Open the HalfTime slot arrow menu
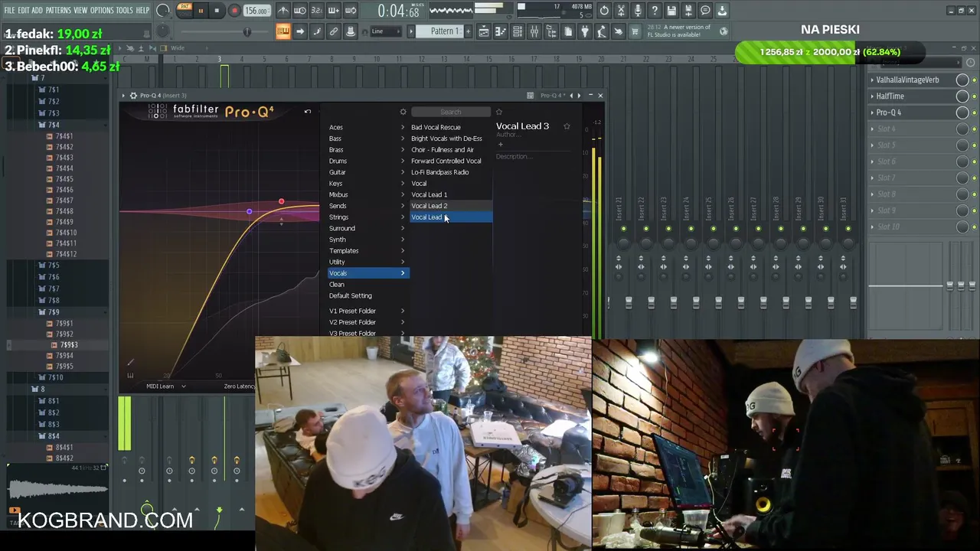The width and height of the screenshot is (980, 551). [872, 96]
